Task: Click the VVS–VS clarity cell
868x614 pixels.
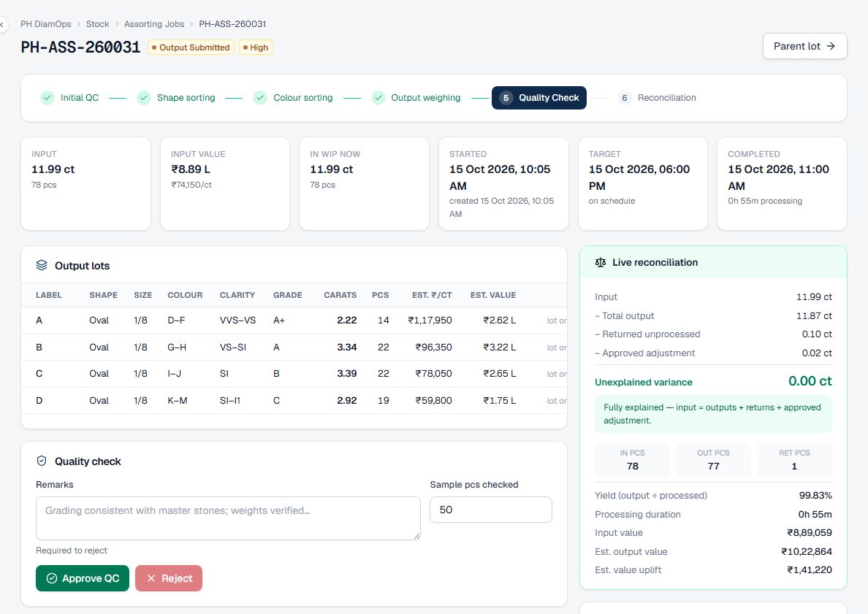Action: pyautogui.click(x=237, y=321)
